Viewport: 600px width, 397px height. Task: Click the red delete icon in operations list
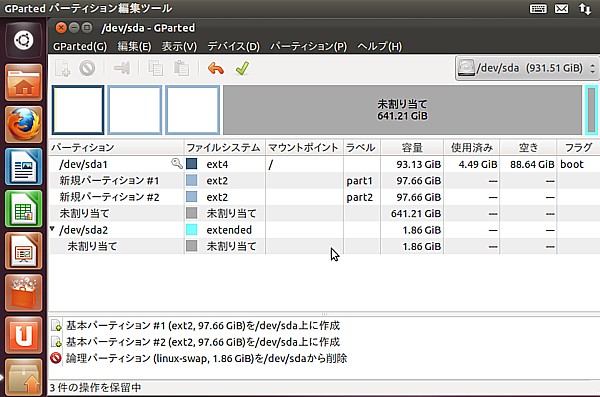[x=56, y=358]
